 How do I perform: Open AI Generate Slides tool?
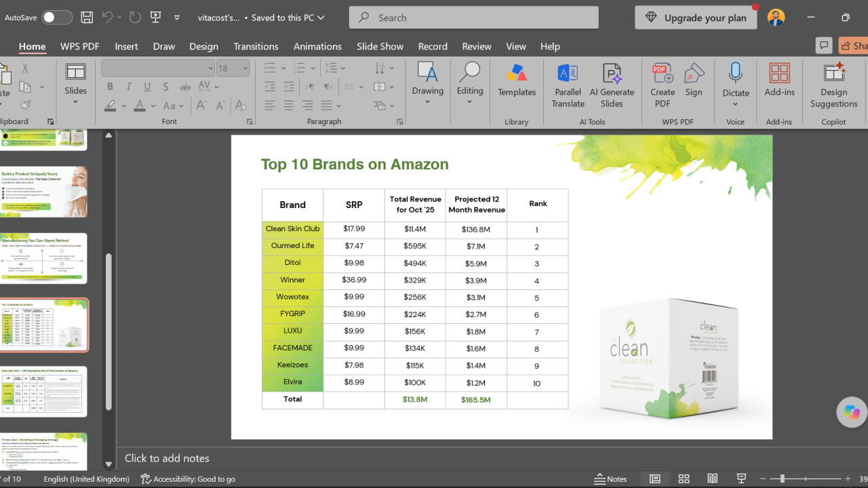pyautogui.click(x=612, y=85)
